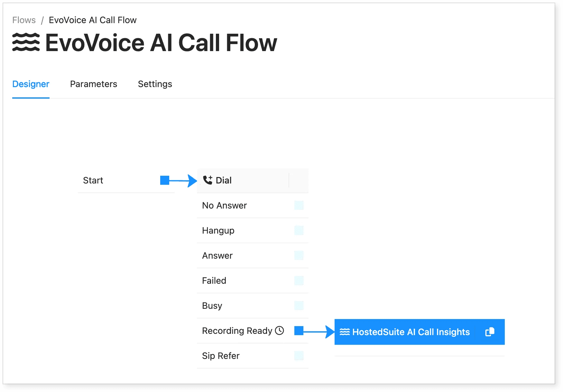
Task: Select the Start node
Action: pyautogui.click(x=126, y=180)
